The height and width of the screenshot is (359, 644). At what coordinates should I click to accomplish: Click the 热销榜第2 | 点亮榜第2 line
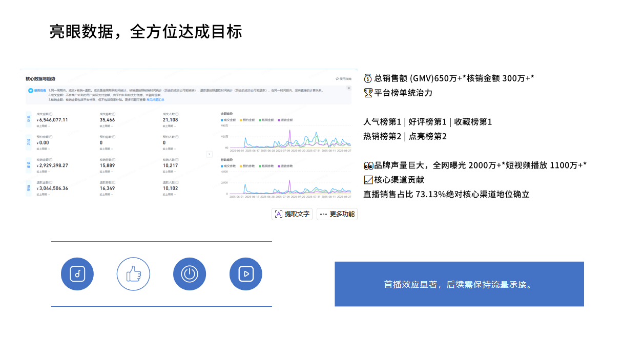(x=405, y=136)
